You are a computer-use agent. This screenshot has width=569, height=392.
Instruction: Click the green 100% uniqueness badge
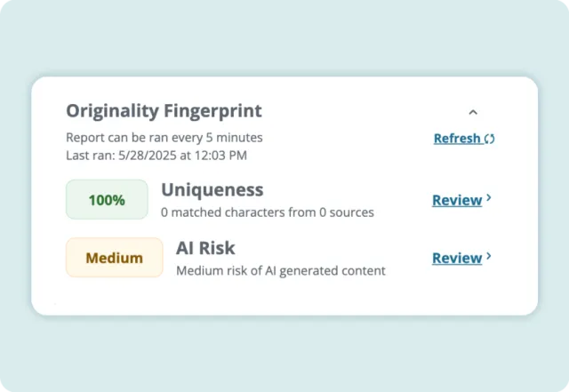pos(107,200)
